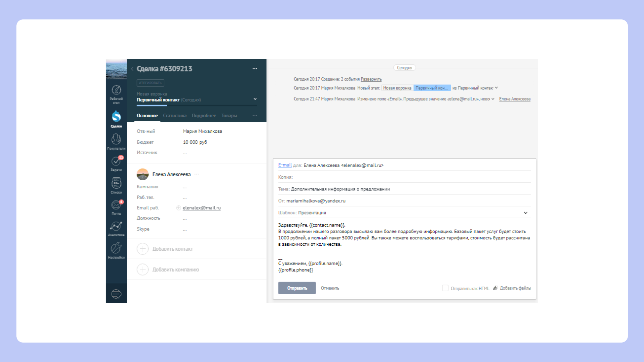
Task: Open the Списки lists icon
Action: pyautogui.click(x=116, y=183)
